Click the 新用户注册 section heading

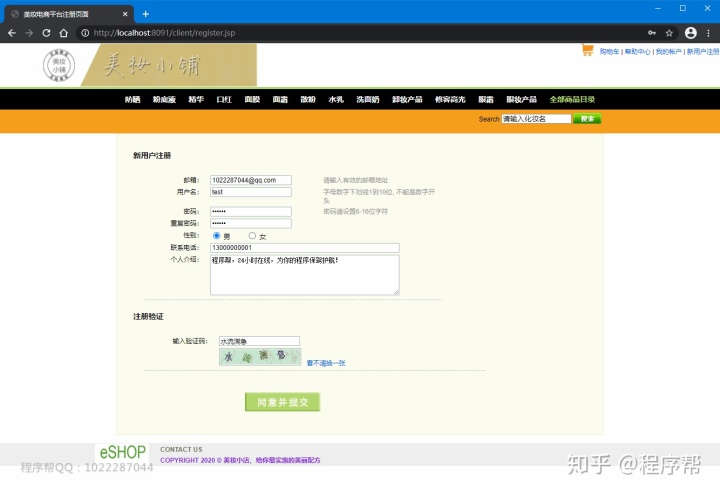pyautogui.click(x=152, y=156)
